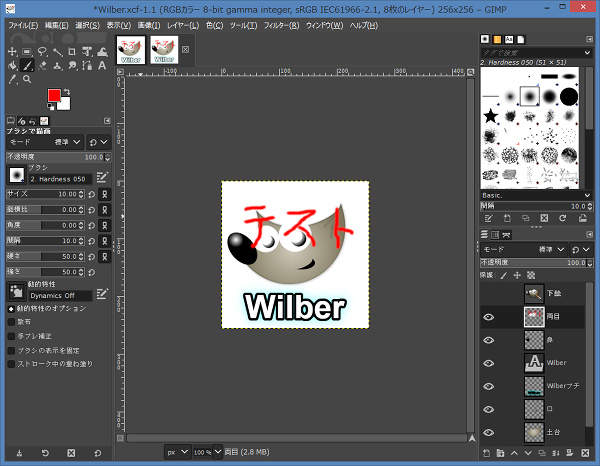Pick the Zoom magnifier tool
This screenshot has height=466, width=600.
coord(29,78)
